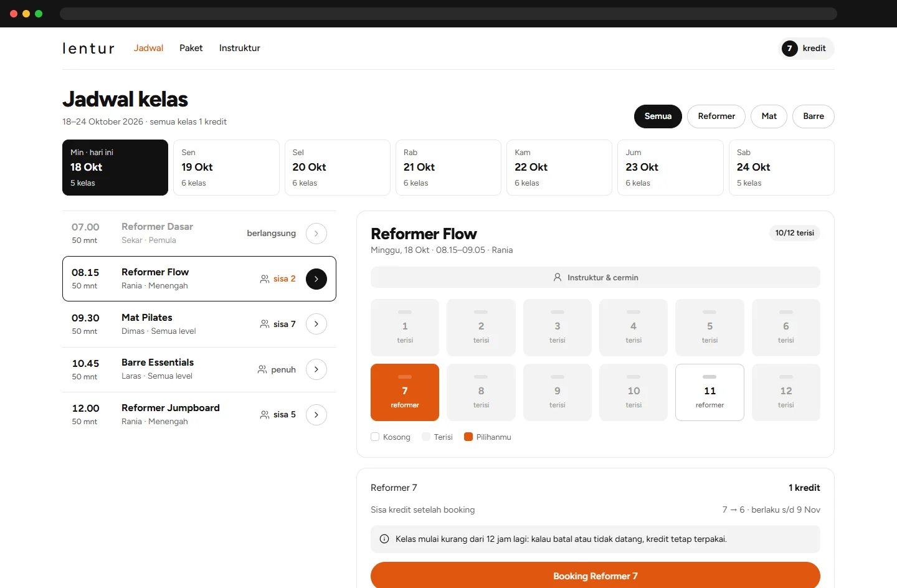Filter classes by Mat

point(769,116)
